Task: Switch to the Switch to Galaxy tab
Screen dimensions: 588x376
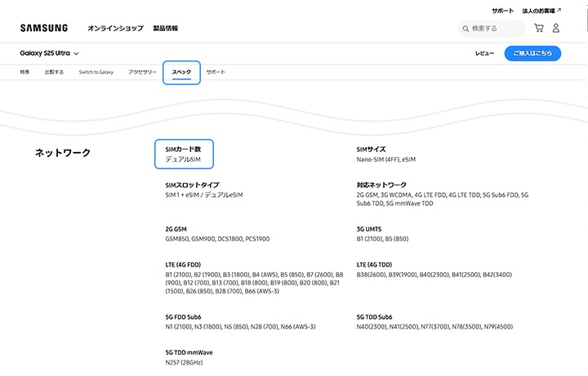Action: point(96,72)
